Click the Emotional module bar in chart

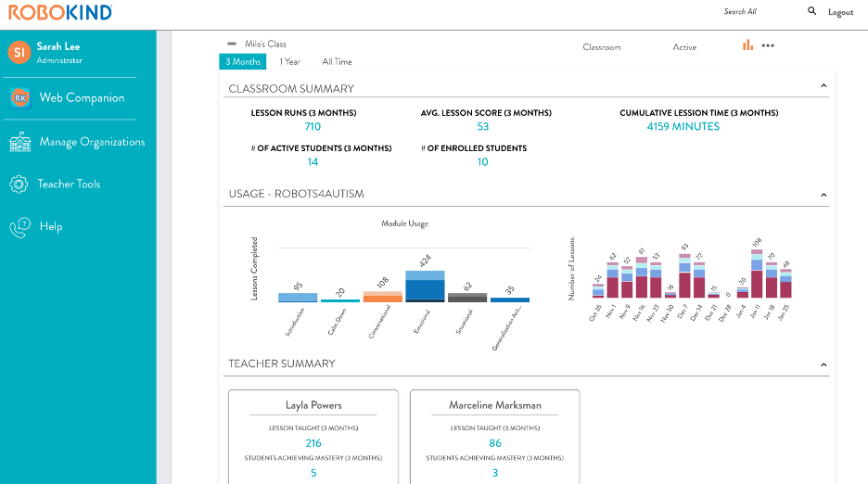tap(425, 287)
